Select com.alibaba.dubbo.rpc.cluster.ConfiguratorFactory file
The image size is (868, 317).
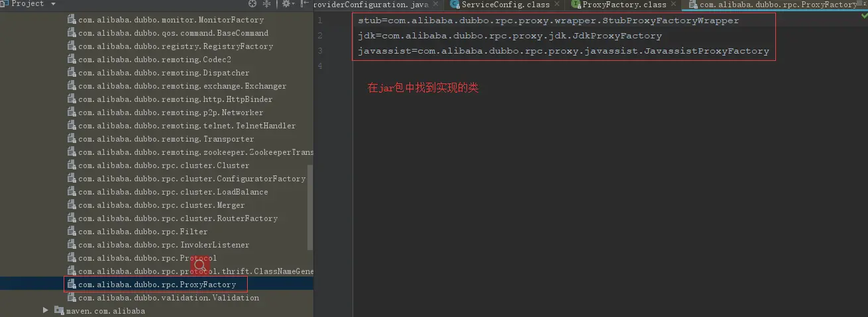(187, 179)
